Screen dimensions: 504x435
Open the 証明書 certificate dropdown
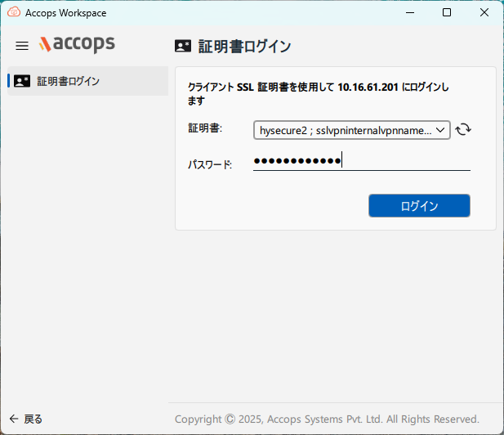click(x=351, y=130)
